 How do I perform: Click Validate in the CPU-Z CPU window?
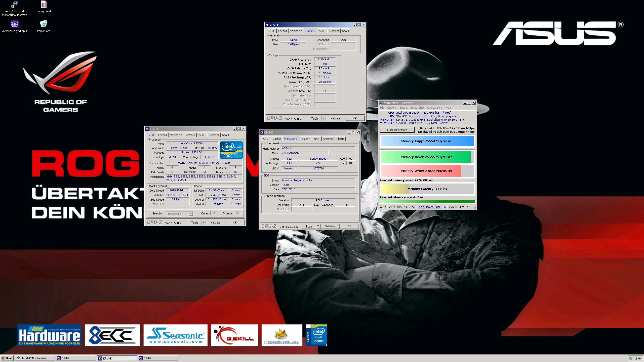pyautogui.click(x=215, y=222)
